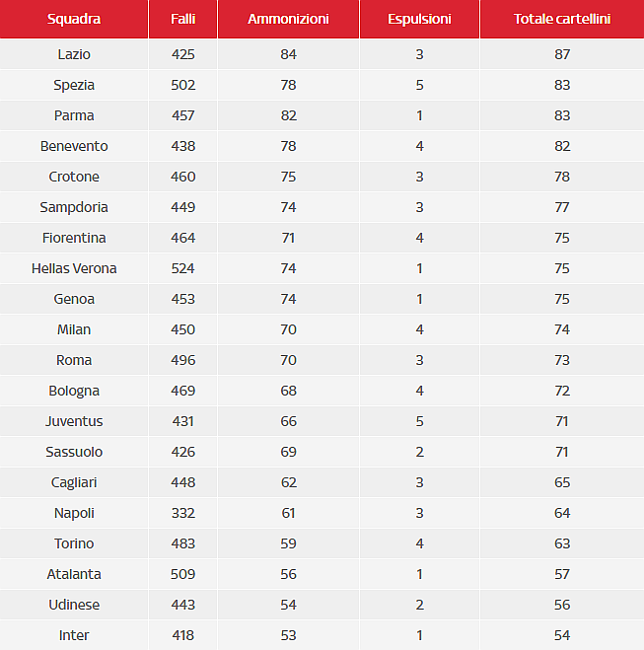This screenshot has width=644, height=650.
Task: Click the Squadra column header
Action: click(74, 19)
